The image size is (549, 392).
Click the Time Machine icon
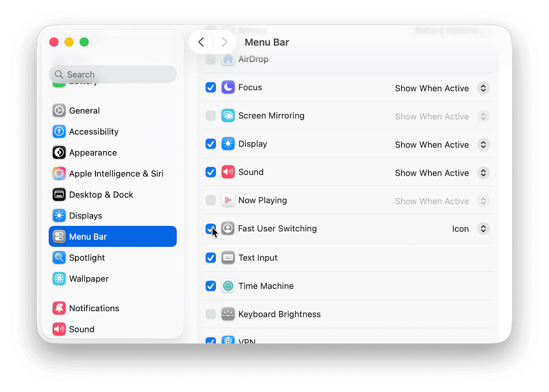click(228, 286)
